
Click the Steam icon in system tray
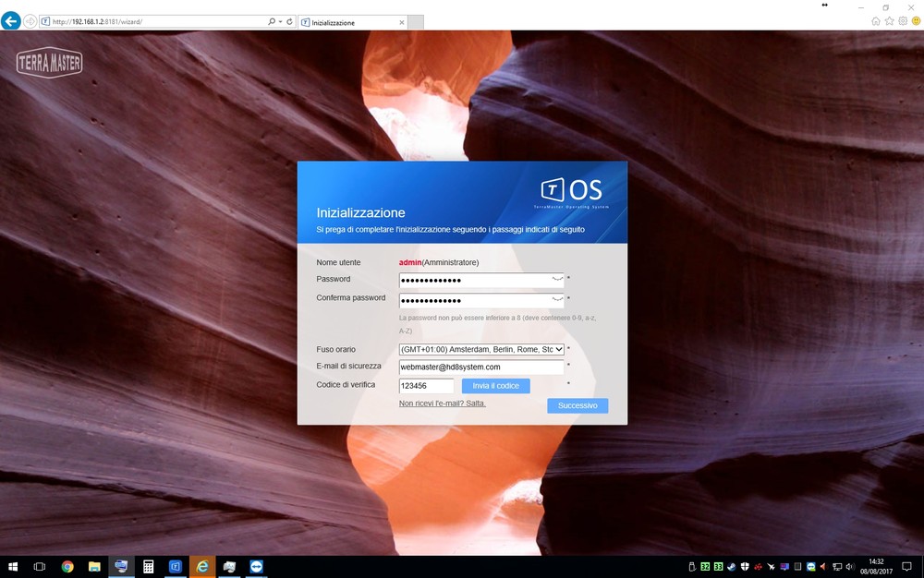pos(731,566)
